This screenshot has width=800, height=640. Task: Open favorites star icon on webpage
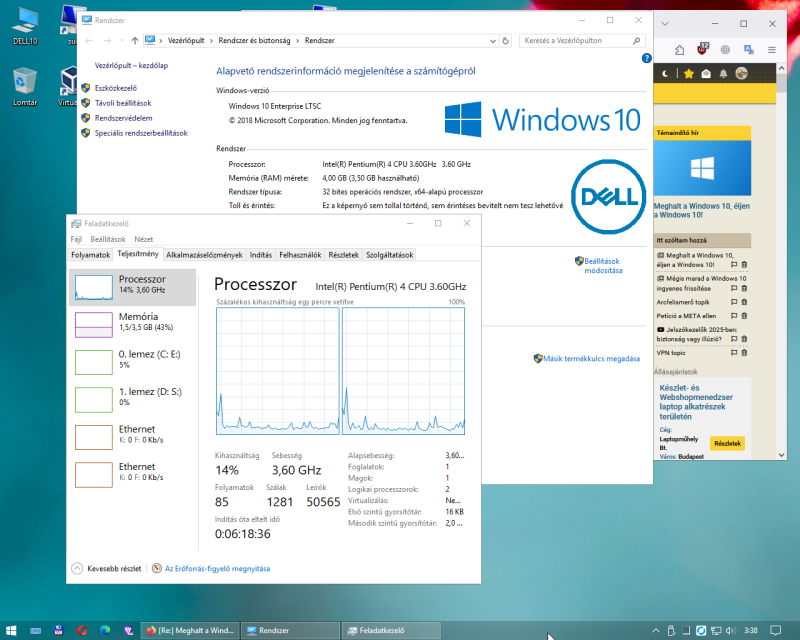coord(689,73)
